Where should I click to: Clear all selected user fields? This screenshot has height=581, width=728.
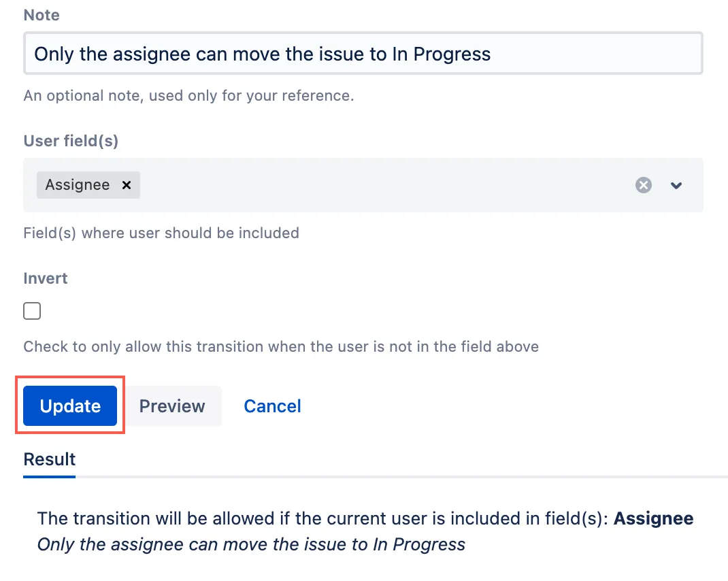(643, 185)
